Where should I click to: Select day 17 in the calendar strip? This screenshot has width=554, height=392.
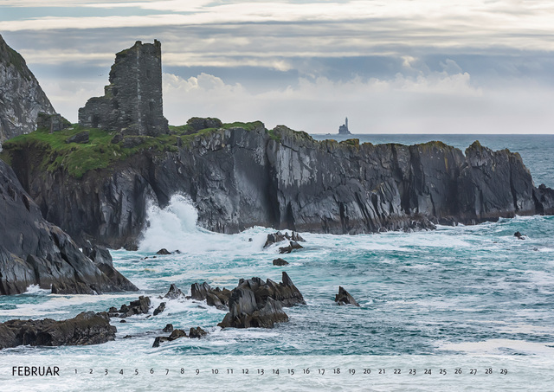pos(321,371)
